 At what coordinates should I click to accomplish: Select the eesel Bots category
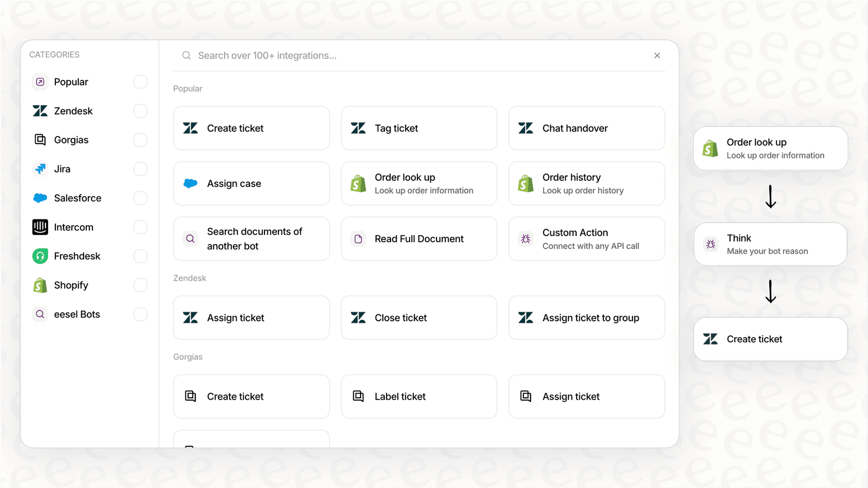tap(78, 314)
